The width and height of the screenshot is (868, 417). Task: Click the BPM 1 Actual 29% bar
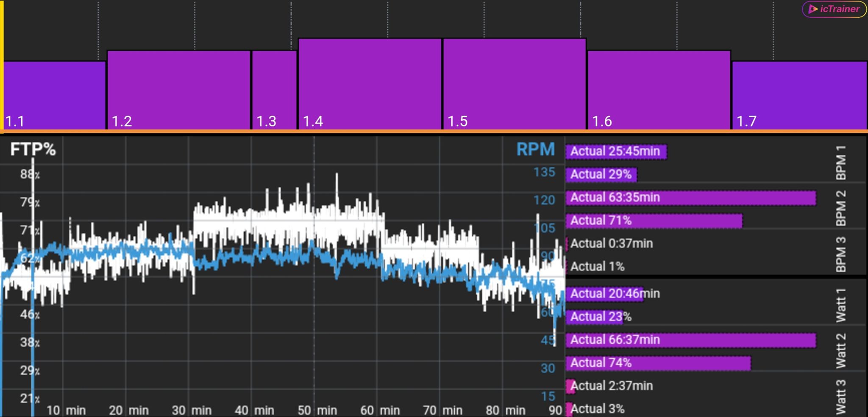[601, 174]
